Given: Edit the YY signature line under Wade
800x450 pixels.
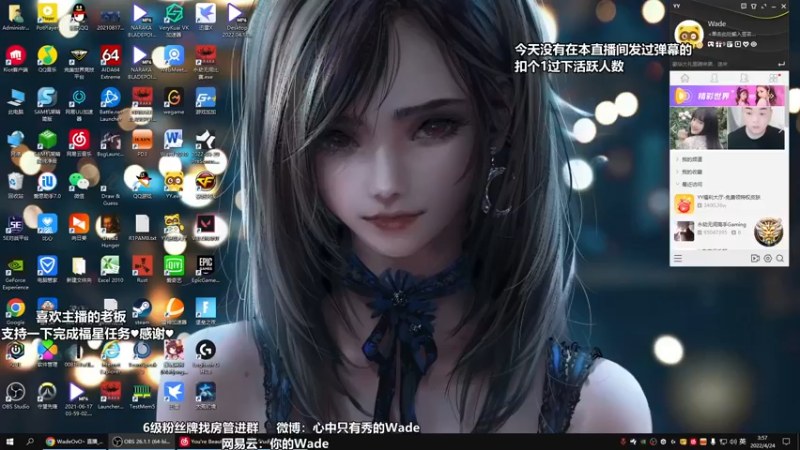Looking at the screenshot, I should pyautogui.click(x=732, y=34).
